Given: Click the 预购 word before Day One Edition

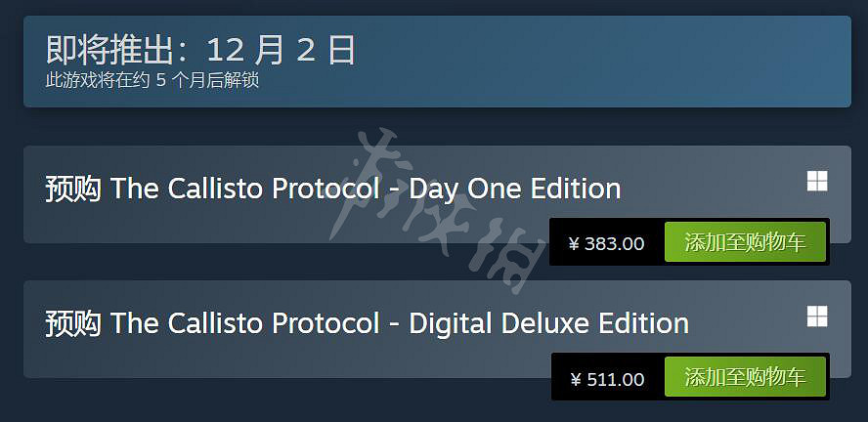Looking at the screenshot, I should click(73, 188).
